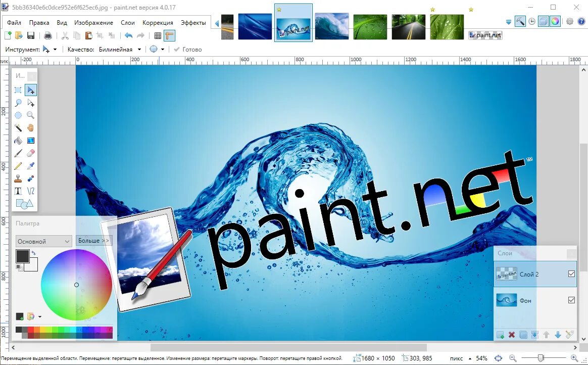Click the primary color swatch
Viewport: 588px width, 365px height.
tap(22, 256)
